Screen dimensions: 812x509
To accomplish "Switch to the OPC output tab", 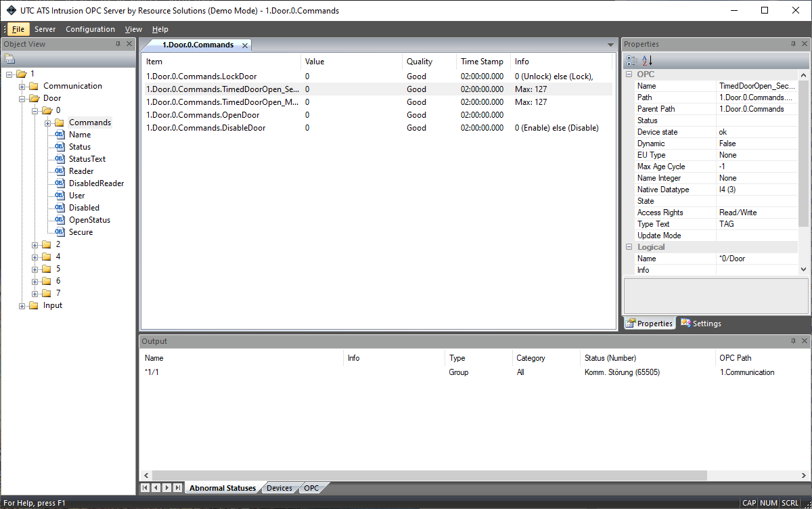I will click(311, 488).
